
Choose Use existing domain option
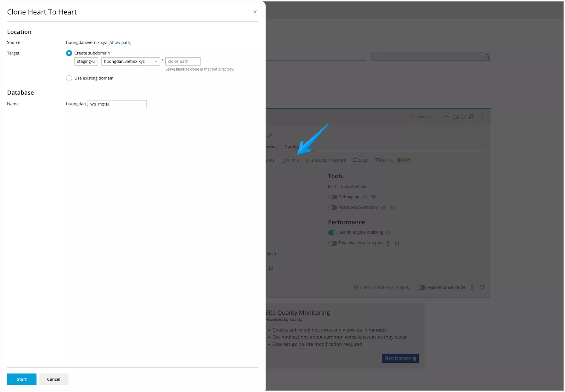(69, 78)
